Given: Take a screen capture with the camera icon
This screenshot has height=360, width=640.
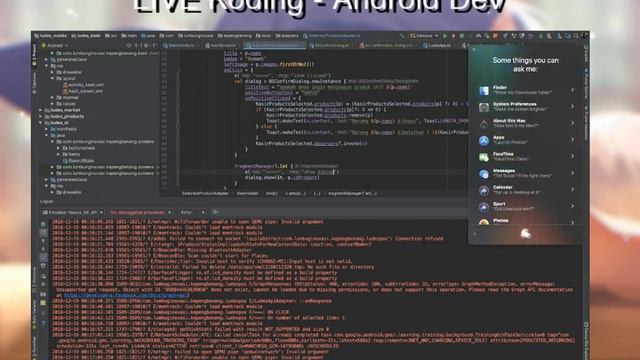Looking at the screenshot, I should pyautogui.click(x=43, y=294).
